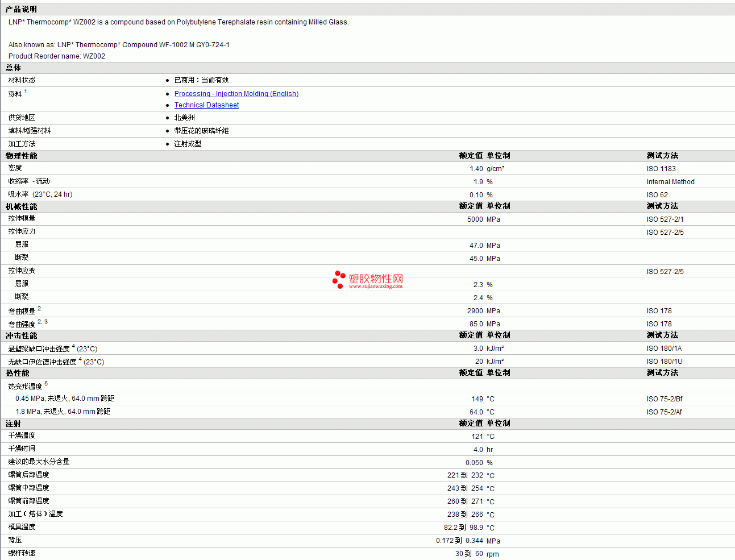Open the Processing - Injection Molding (English) link

[x=236, y=94]
